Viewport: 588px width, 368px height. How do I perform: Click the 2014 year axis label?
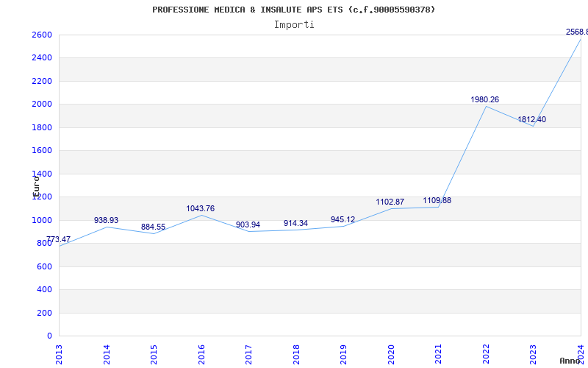point(107,355)
